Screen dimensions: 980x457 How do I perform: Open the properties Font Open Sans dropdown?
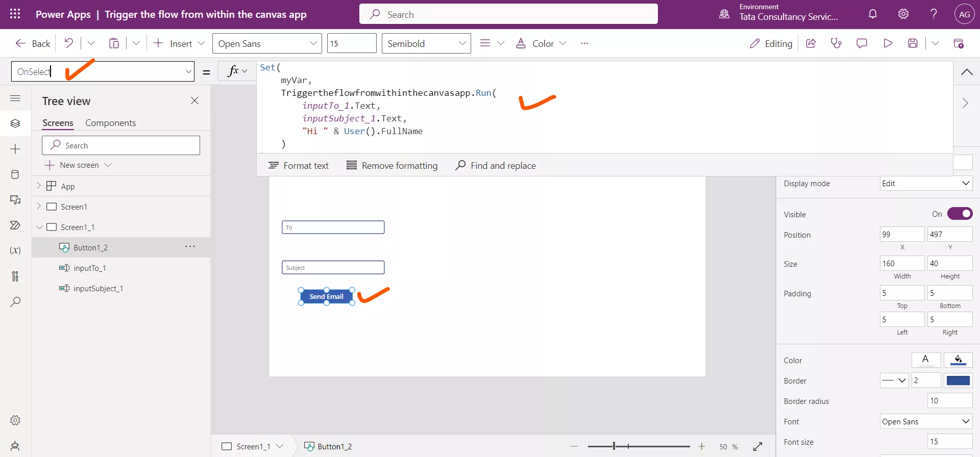coord(926,421)
